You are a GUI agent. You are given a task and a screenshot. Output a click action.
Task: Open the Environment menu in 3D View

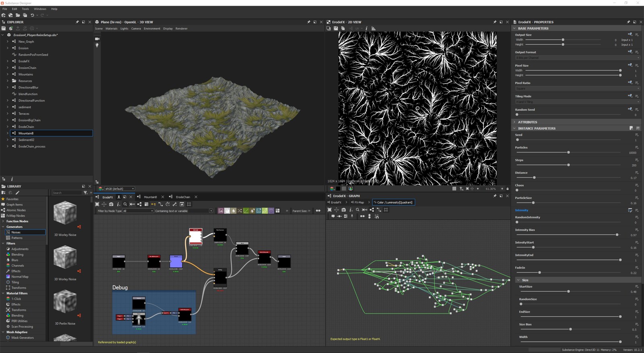coord(152,29)
